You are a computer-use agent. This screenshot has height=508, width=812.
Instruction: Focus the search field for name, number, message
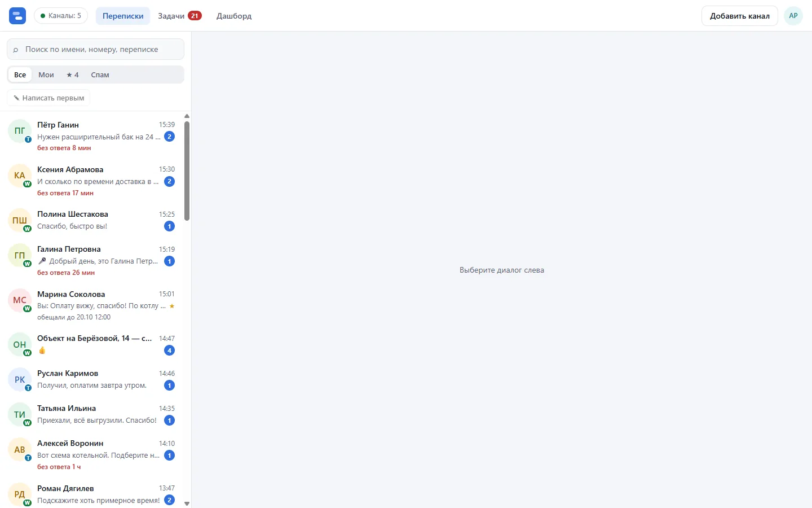[95, 49]
